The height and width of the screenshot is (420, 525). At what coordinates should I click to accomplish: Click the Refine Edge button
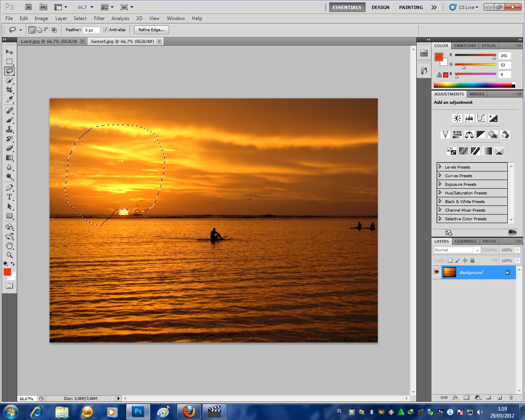tap(151, 30)
